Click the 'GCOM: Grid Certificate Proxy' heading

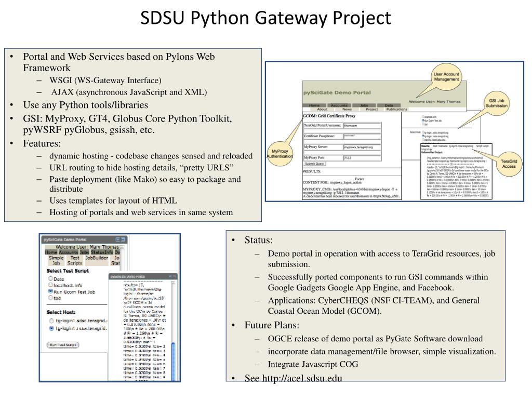pyautogui.click(x=329, y=116)
